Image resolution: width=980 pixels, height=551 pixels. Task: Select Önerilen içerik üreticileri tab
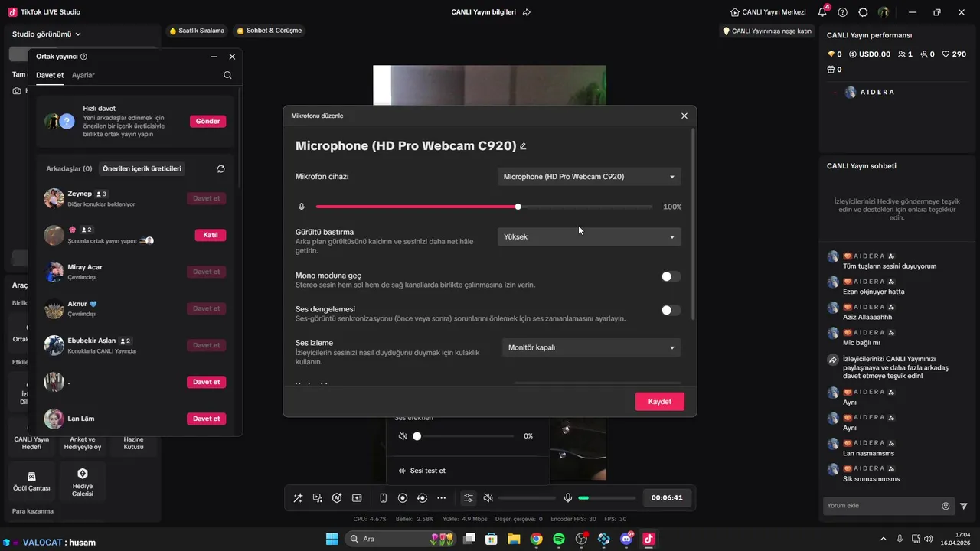tap(142, 168)
